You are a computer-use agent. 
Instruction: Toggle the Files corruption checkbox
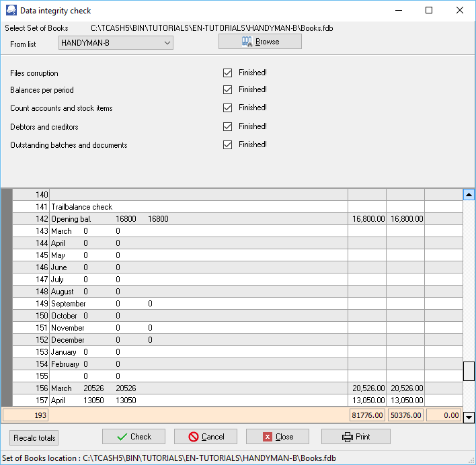pyautogui.click(x=227, y=73)
